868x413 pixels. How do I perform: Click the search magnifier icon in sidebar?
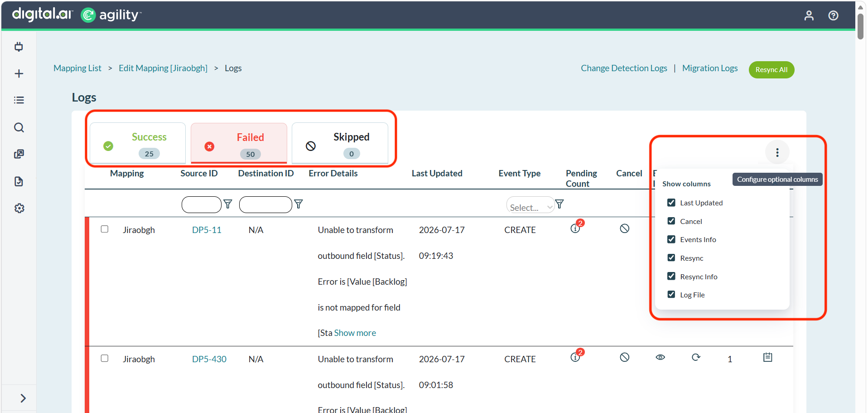(19, 127)
